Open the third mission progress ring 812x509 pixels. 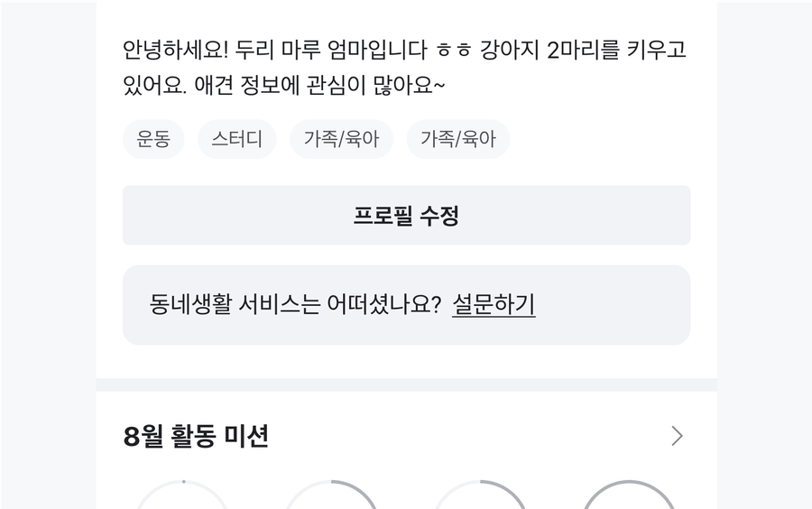coord(480,498)
